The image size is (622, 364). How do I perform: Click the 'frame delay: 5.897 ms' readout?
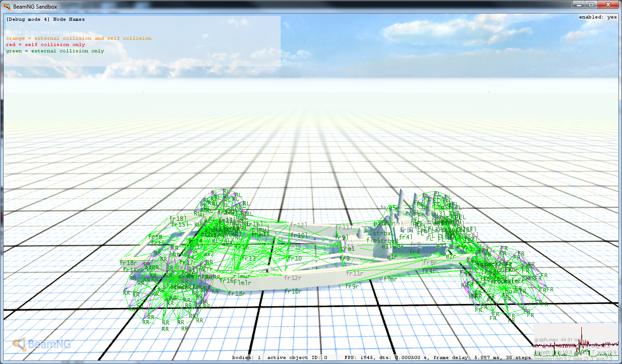[467, 358]
